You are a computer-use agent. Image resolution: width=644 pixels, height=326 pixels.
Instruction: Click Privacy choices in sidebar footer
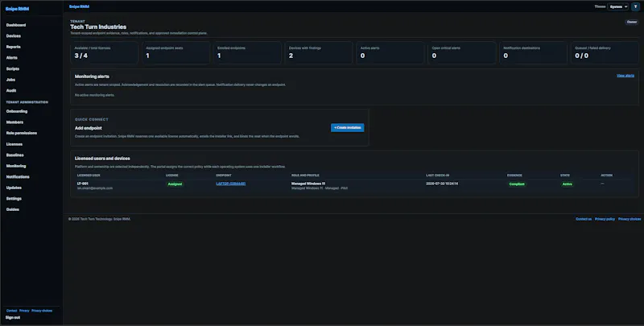click(42, 311)
